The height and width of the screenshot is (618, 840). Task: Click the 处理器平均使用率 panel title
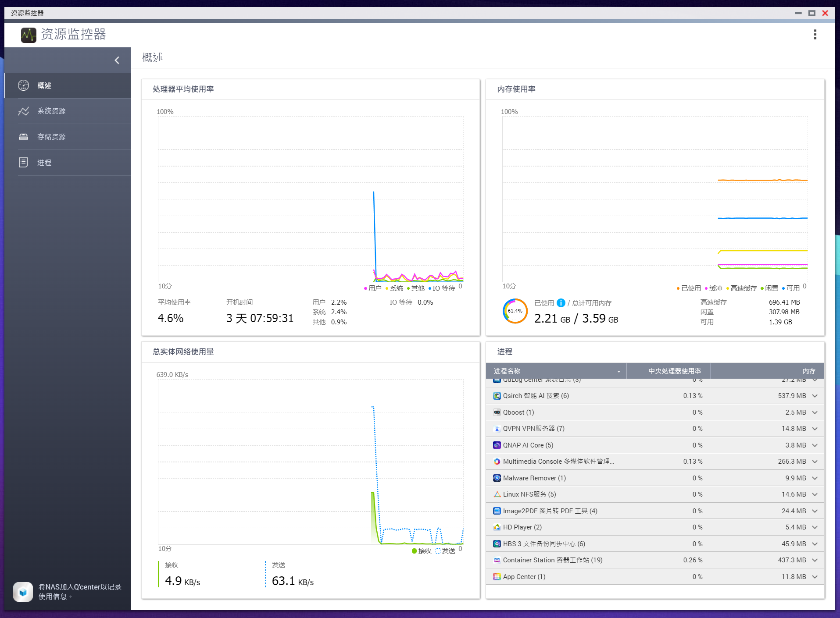point(183,89)
